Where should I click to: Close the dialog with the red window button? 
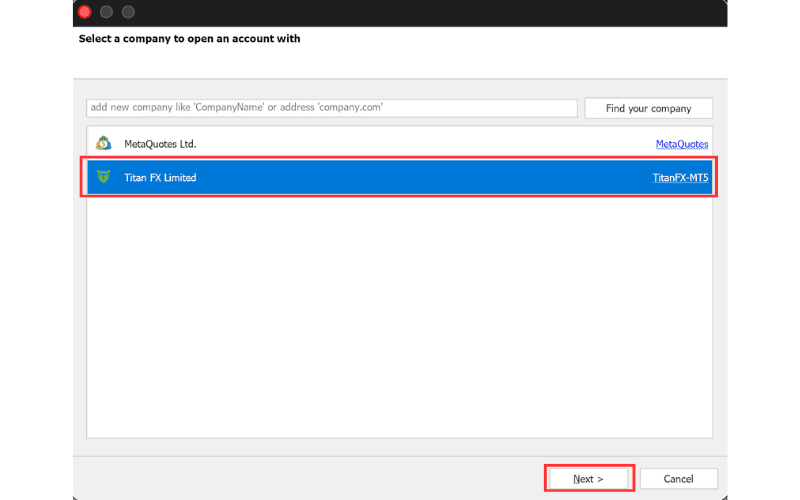(x=85, y=12)
